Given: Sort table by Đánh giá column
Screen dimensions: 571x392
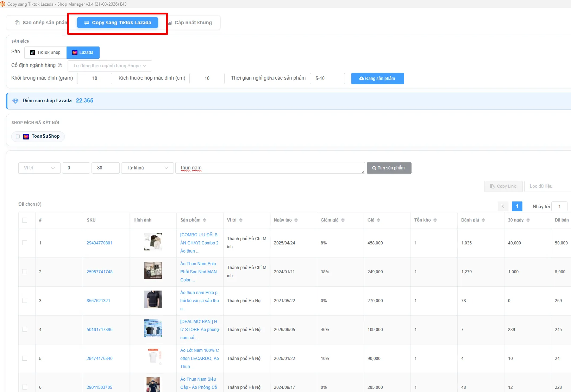Looking at the screenshot, I should [x=483, y=220].
